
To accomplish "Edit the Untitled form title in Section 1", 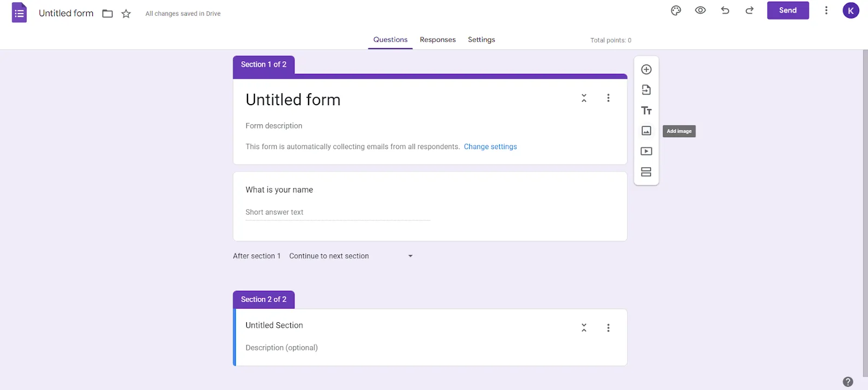I will point(293,100).
